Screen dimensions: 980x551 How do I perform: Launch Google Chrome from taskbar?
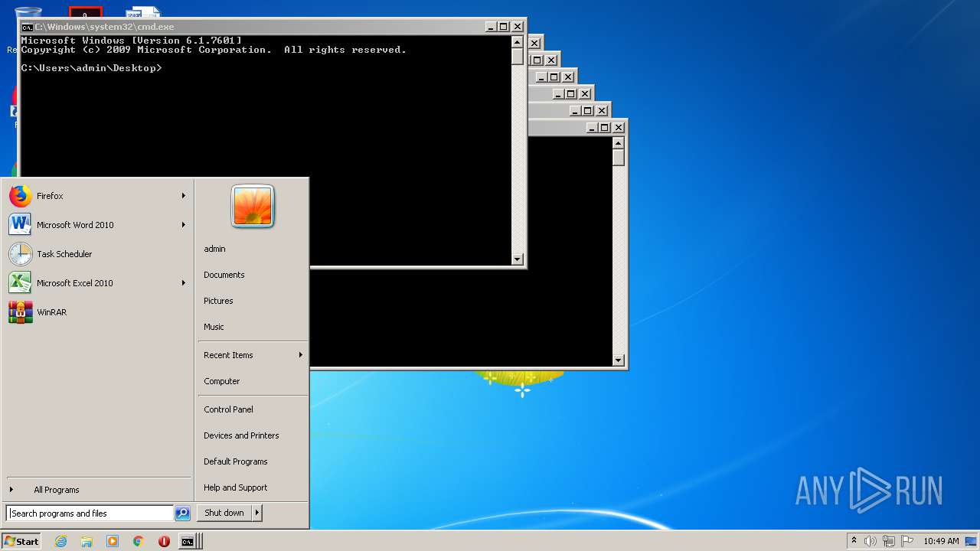coord(139,541)
